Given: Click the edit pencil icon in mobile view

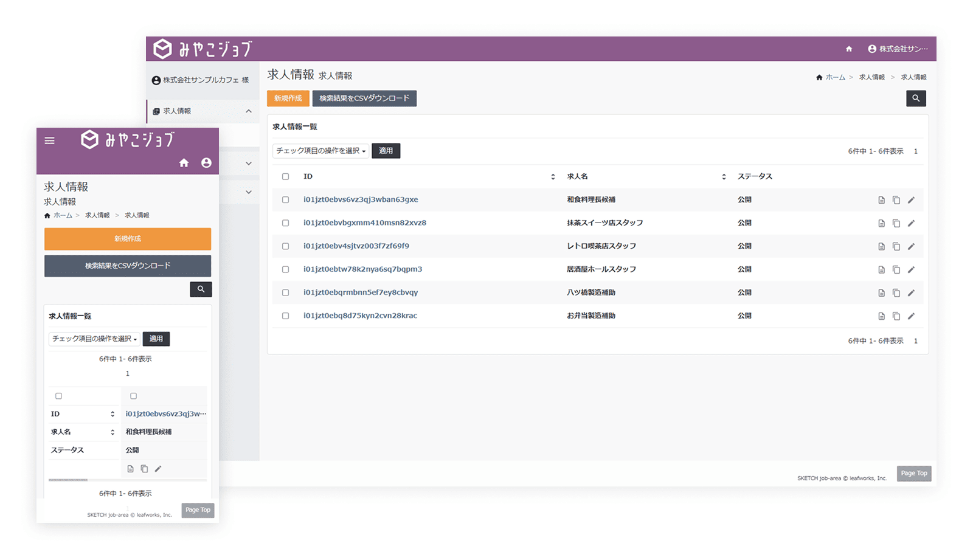Looking at the screenshot, I should (158, 469).
